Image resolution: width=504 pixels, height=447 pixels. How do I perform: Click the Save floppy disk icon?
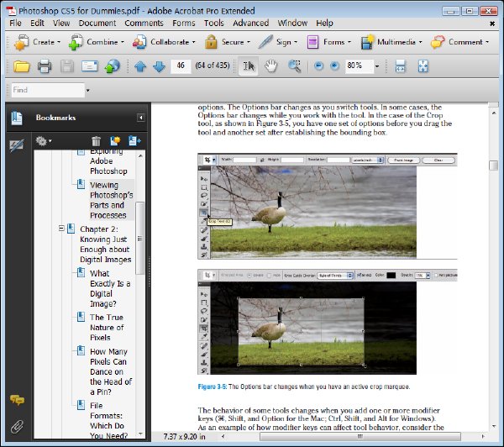pos(67,66)
